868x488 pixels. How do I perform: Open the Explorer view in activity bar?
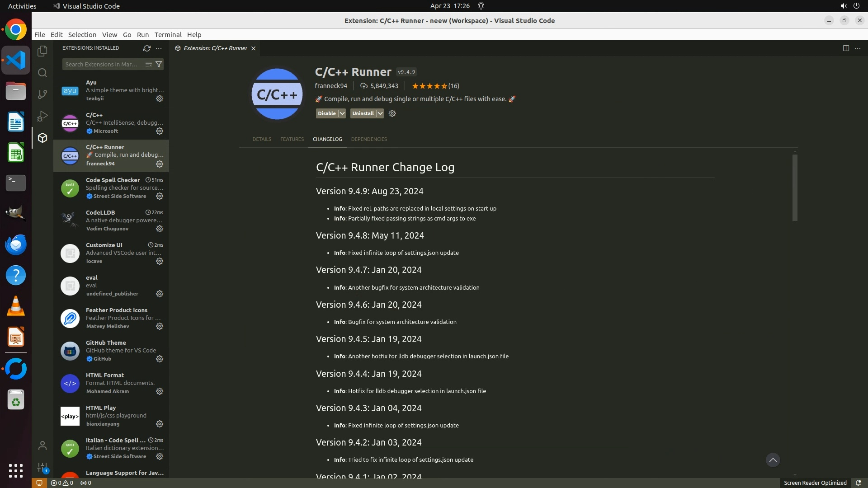[x=42, y=51]
